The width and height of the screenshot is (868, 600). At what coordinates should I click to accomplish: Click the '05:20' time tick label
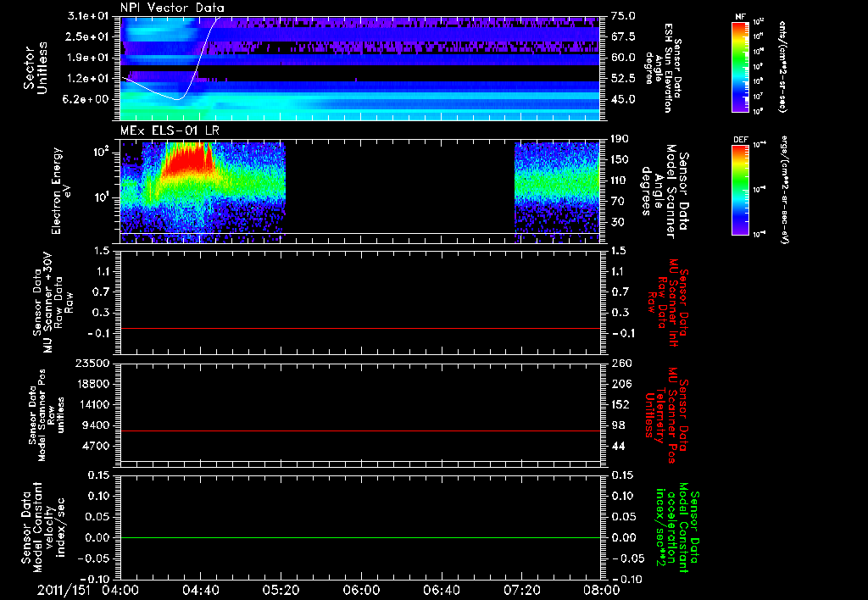(281, 590)
